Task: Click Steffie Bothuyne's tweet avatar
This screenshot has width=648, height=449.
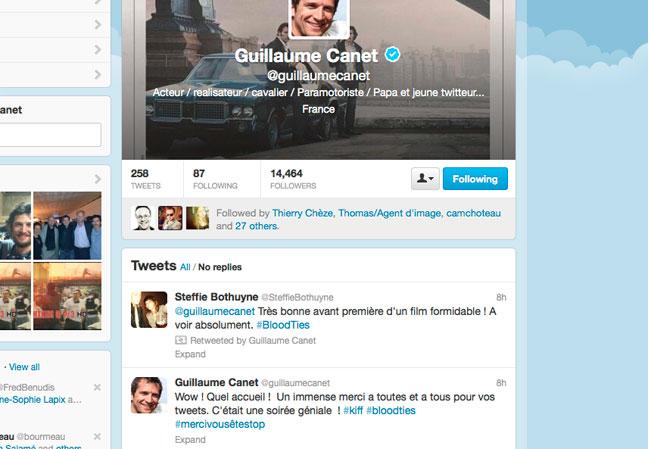Action: pos(149,310)
